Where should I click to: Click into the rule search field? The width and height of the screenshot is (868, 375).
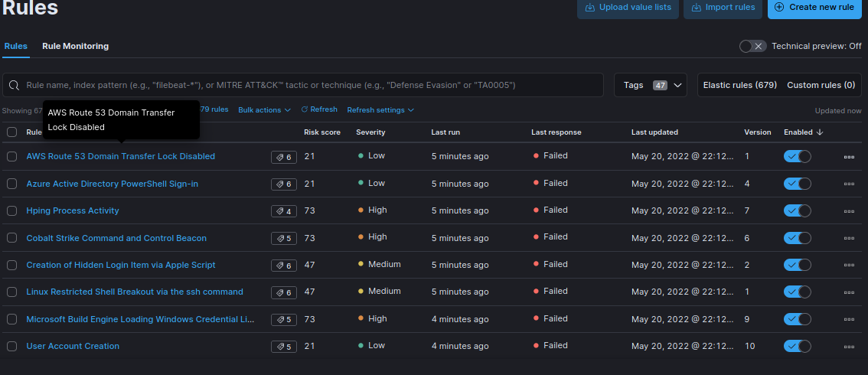[303, 85]
